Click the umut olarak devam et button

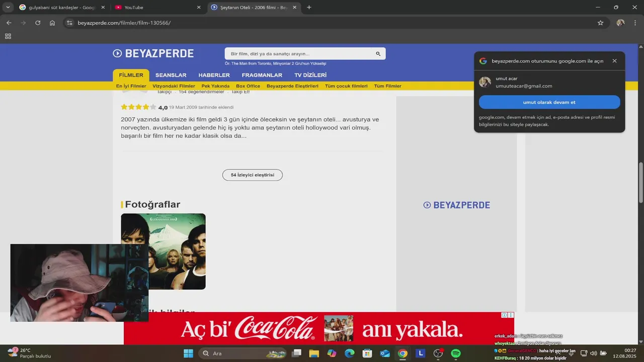click(x=549, y=102)
